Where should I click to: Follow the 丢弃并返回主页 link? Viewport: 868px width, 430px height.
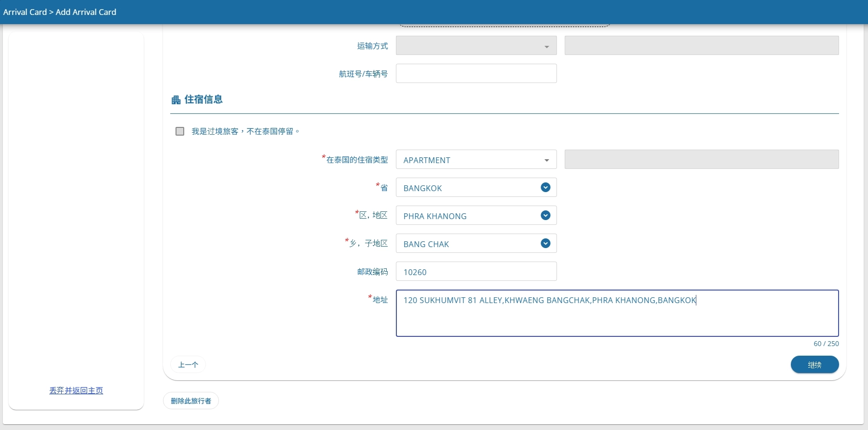[x=76, y=390]
